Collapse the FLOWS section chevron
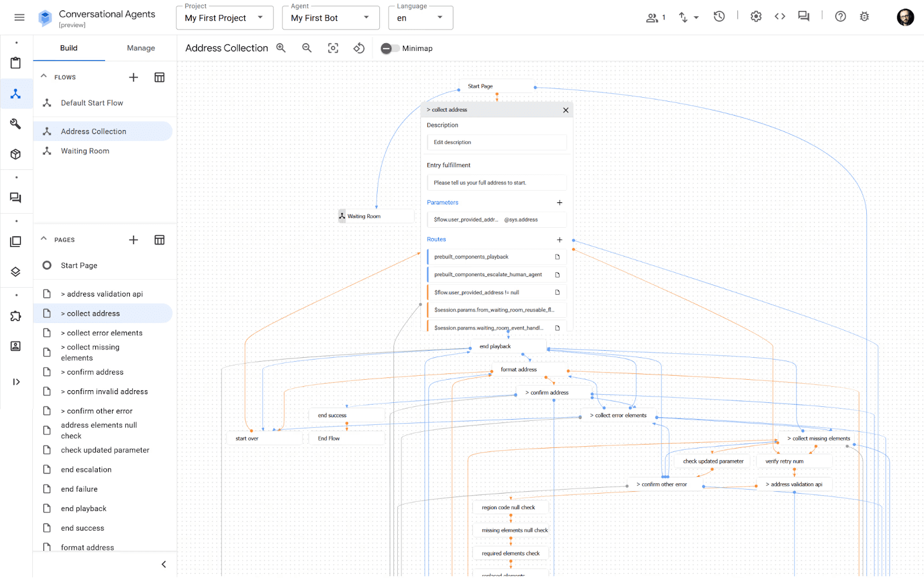The width and height of the screenshot is (924, 578). (44, 76)
